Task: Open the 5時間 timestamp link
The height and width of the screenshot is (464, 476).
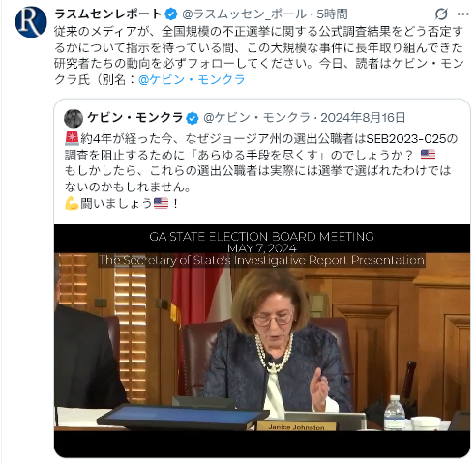Action: (x=332, y=14)
